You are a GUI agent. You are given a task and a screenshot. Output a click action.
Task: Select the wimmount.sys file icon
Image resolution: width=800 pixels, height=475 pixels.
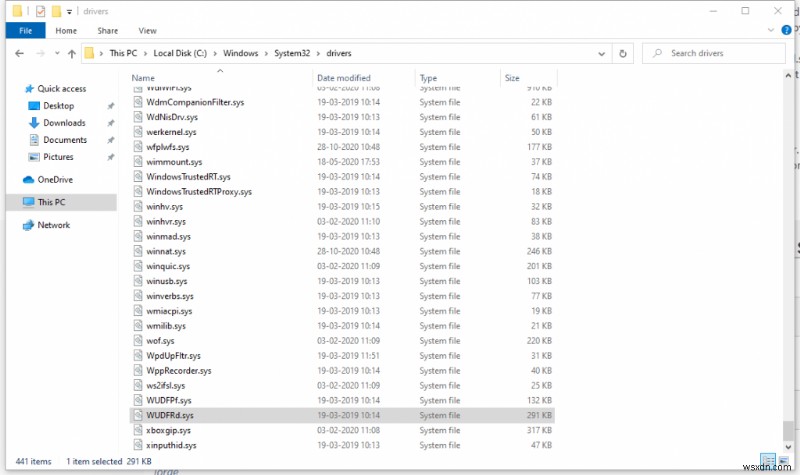point(138,162)
